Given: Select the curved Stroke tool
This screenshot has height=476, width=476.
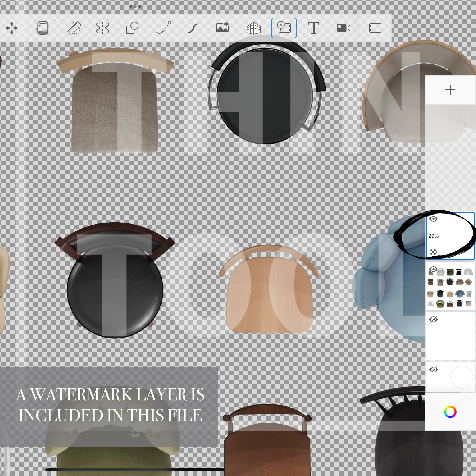Looking at the screenshot, I should click(x=193, y=28).
